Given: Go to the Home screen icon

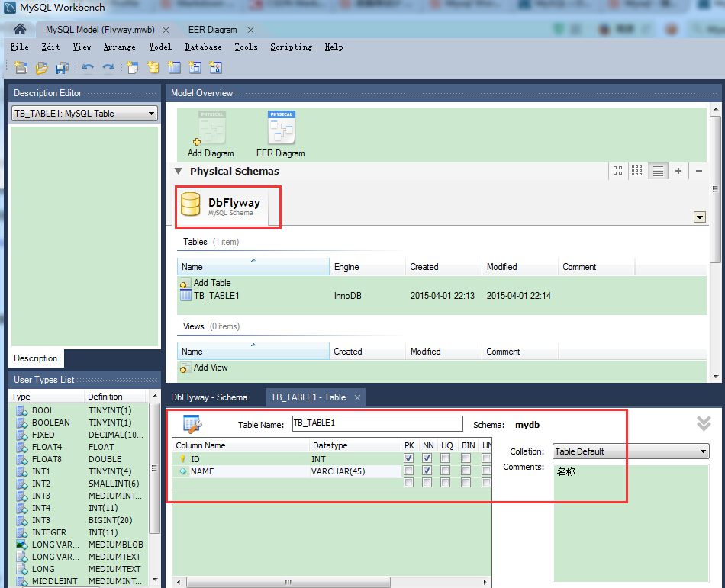Looking at the screenshot, I should 19,30.
